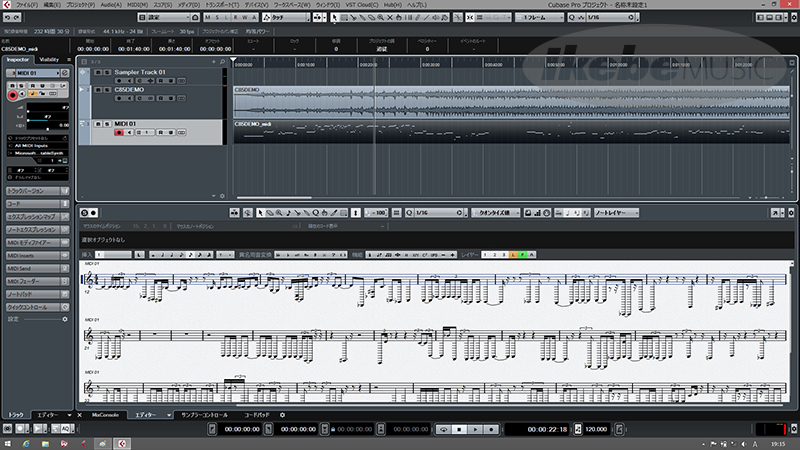Click the Cubase icon in the Windows taskbar
The height and width of the screenshot is (450, 800).
[x=121, y=442]
